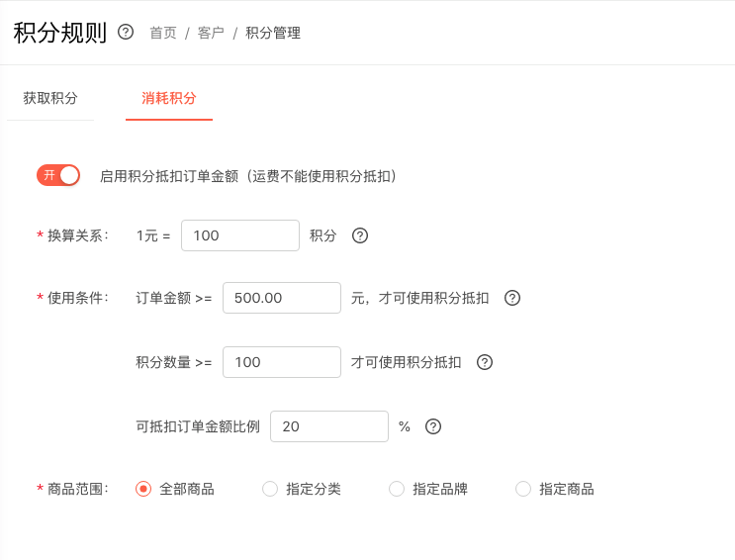Screen dimensions: 735x560
Task: Open 积分管理 breadcrumb link
Action: [273, 33]
